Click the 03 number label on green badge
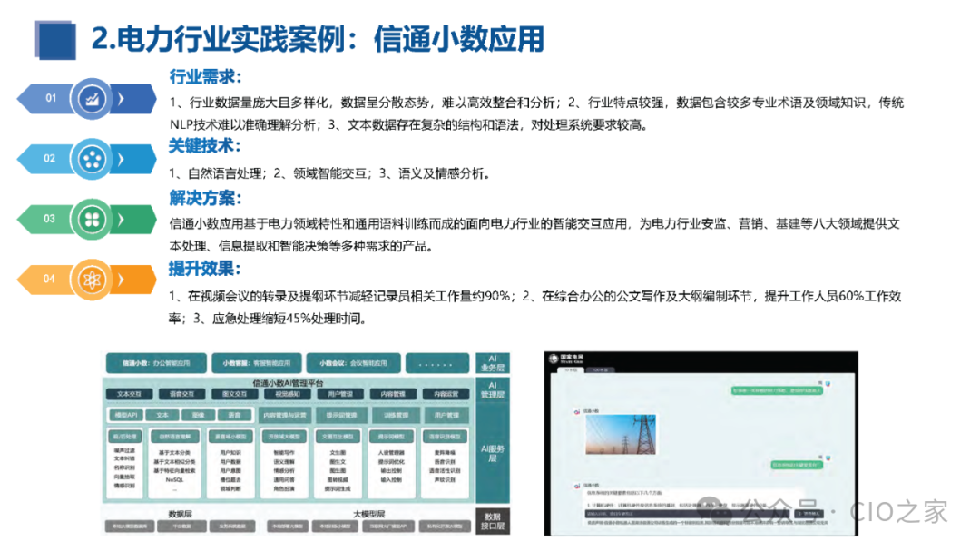This screenshot has height=551, width=980. (49, 219)
